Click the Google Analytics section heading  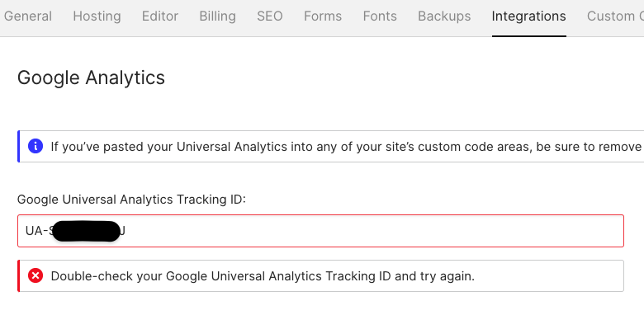(x=91, y=78)
